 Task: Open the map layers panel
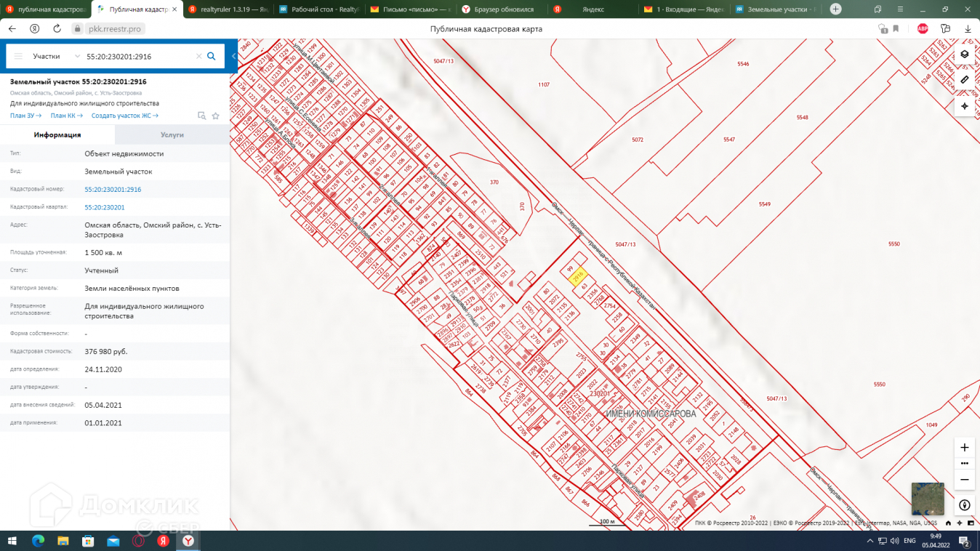point(965,55)
